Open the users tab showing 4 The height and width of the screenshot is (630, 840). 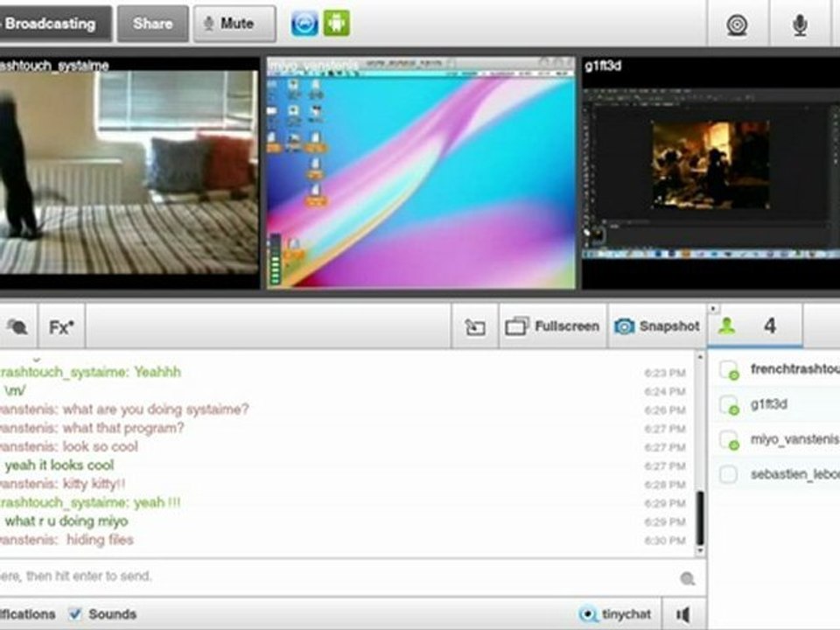click(755, 325)
